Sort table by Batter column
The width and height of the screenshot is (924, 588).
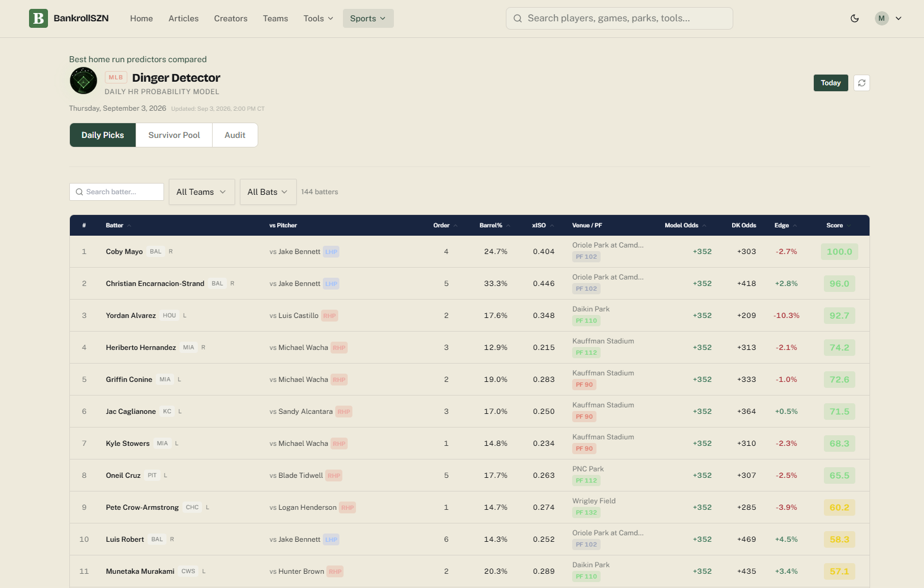118,226
